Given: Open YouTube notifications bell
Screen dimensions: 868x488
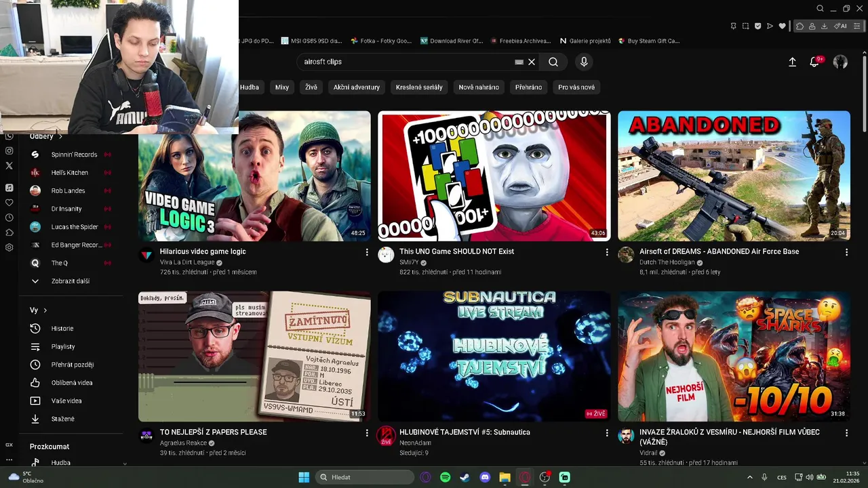Looking at the screenshot, I should pyautogui.click(x=815, y=62).
